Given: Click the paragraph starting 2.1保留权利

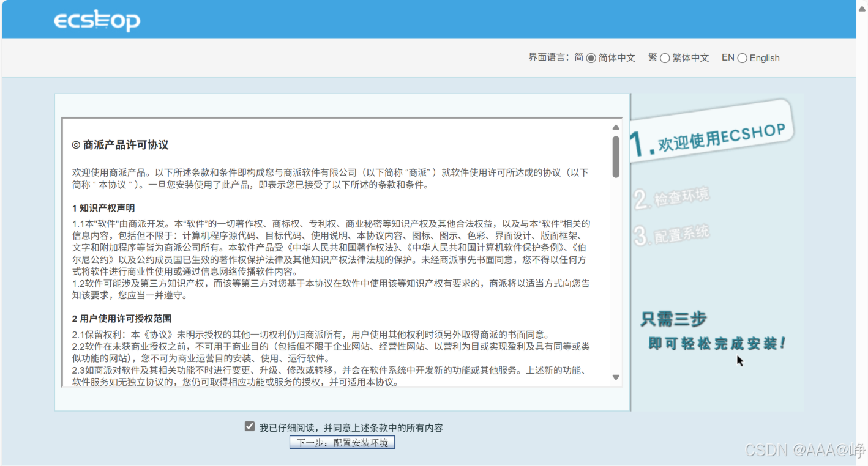Looking at the screenshot, I should tap(311, 335).
